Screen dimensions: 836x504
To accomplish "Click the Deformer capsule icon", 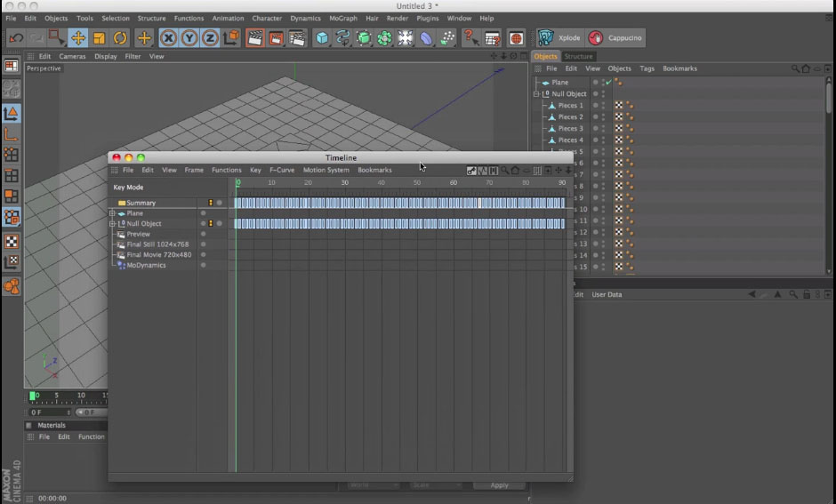I will [x=427, y=38].
